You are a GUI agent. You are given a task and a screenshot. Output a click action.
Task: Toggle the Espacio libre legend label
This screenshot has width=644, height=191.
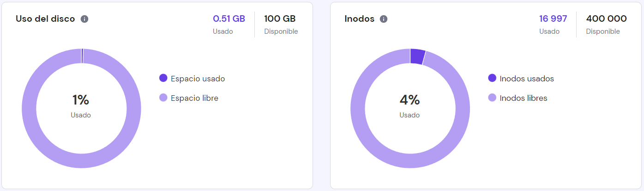point(194,98)
